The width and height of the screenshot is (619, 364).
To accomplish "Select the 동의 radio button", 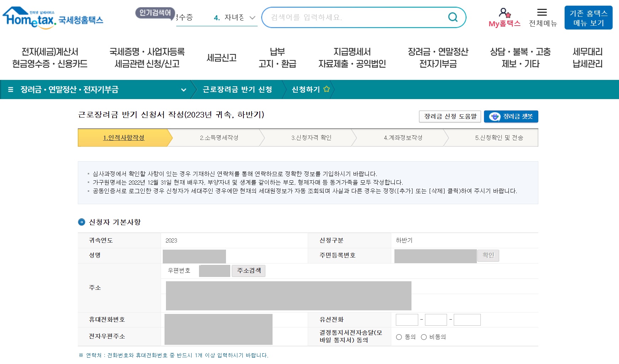I will [398, 337].
